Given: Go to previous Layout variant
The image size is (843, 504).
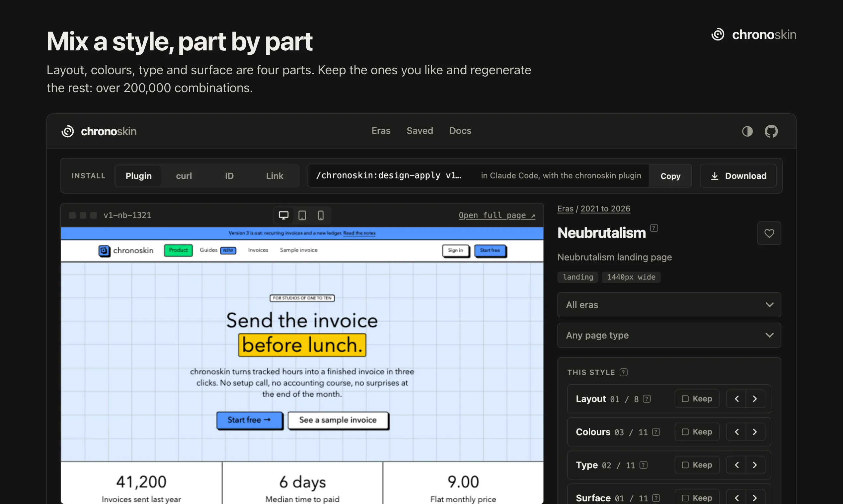Looking at the screenshot, I should pos(736,399).
